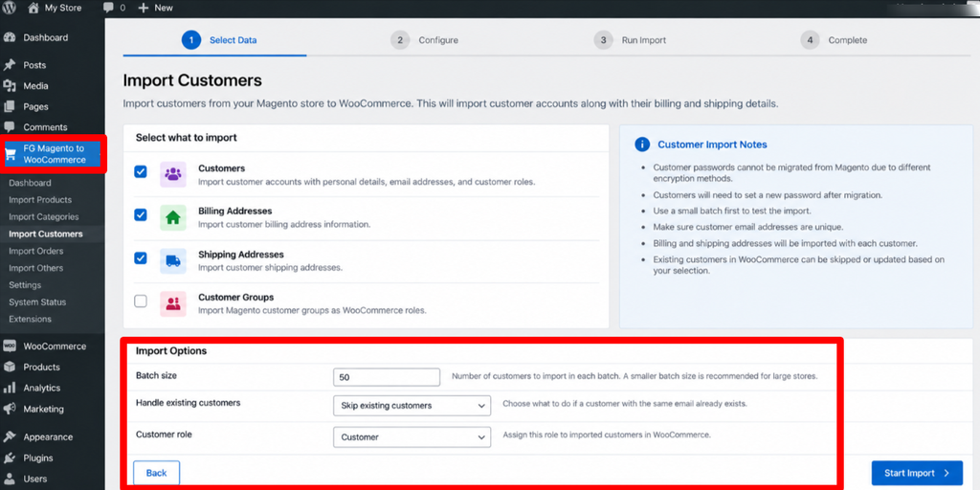Focus the Batch size input field
Viewport: 980px width, 490px height.
pyautogui.click(x=387, y=377)
